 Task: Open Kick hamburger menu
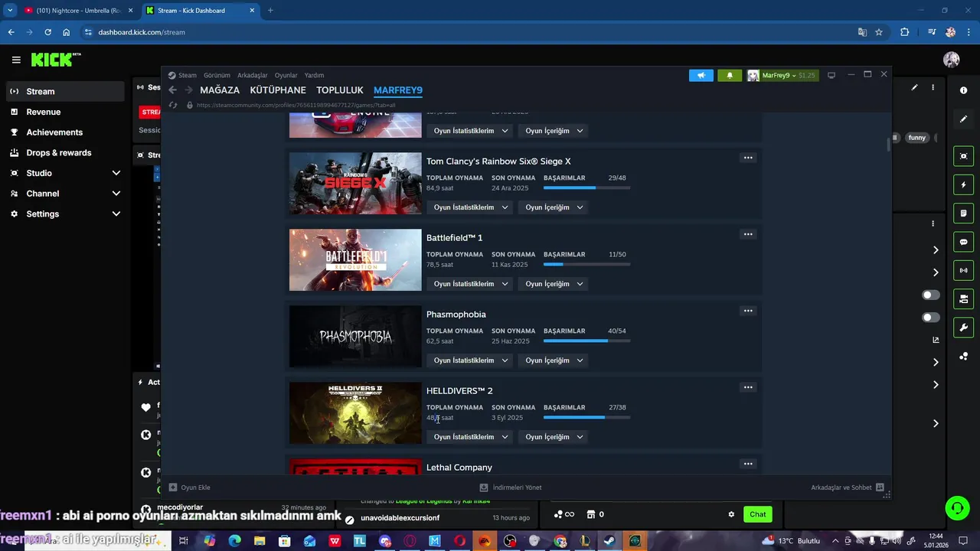click(16, 60)
